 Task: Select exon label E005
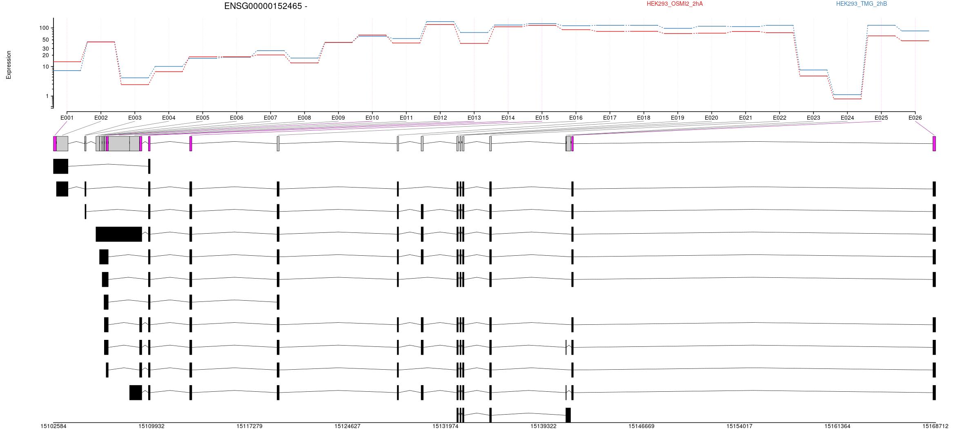[203, 118]
